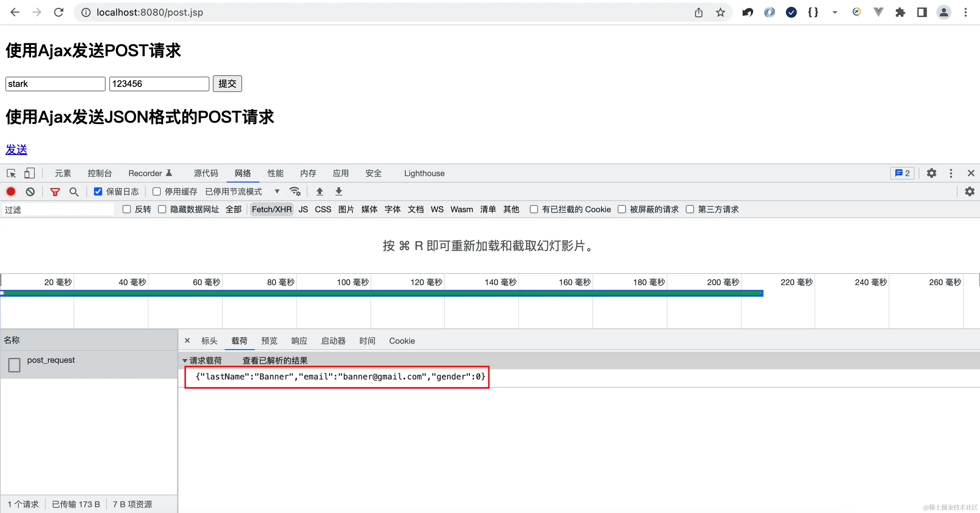The width and height of the screenshot is (980, 513).
Task: Open DevTools settings gear icon
Action: click(x=931, y=173)
